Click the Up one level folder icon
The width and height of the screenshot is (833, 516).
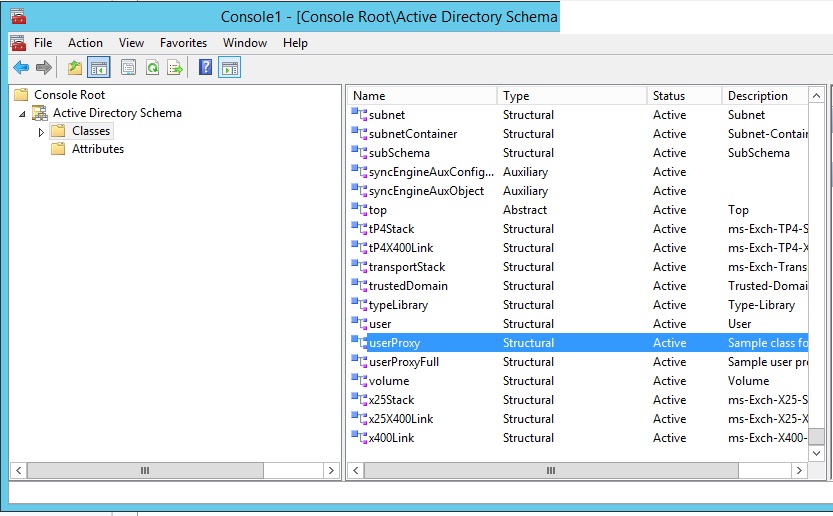75,67
